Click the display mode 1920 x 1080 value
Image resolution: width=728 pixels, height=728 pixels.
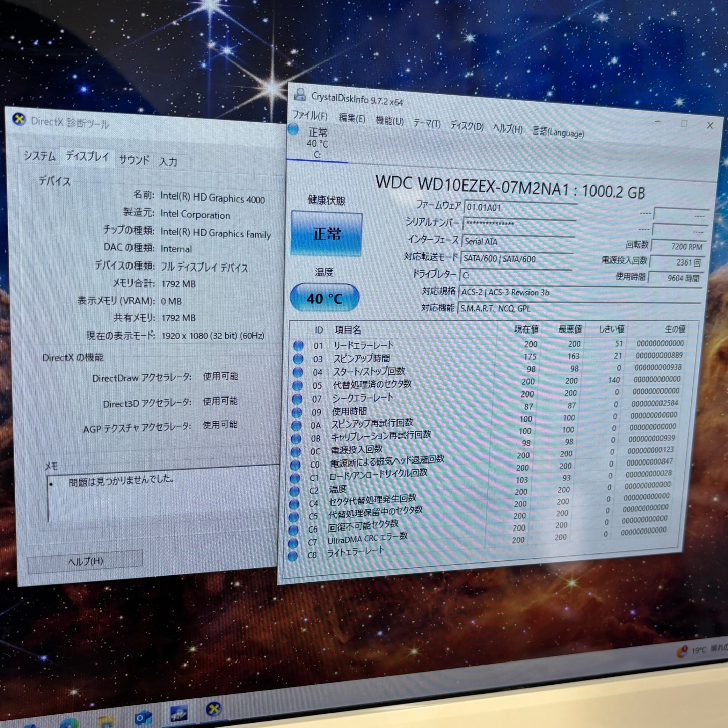pyautogui.click(x=213, y=336)
